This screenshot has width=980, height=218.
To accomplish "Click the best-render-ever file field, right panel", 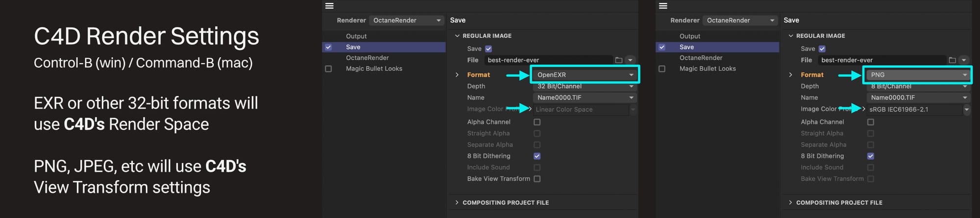I will [882, 60].
